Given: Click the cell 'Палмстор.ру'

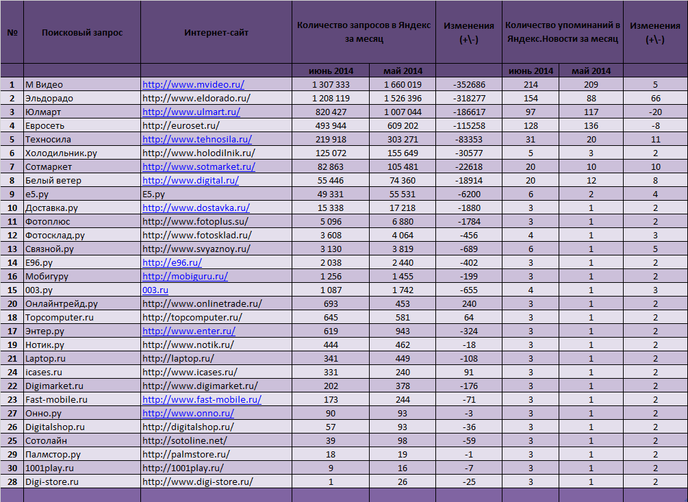Looking at the screenshot, I should click(82, 454).
